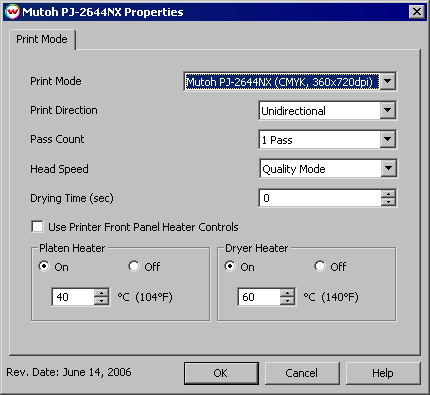This screenshot has width=430, height=395.
Task: Raise Platen Heater temperature with up arrow
Action: [x=101, y=293]
